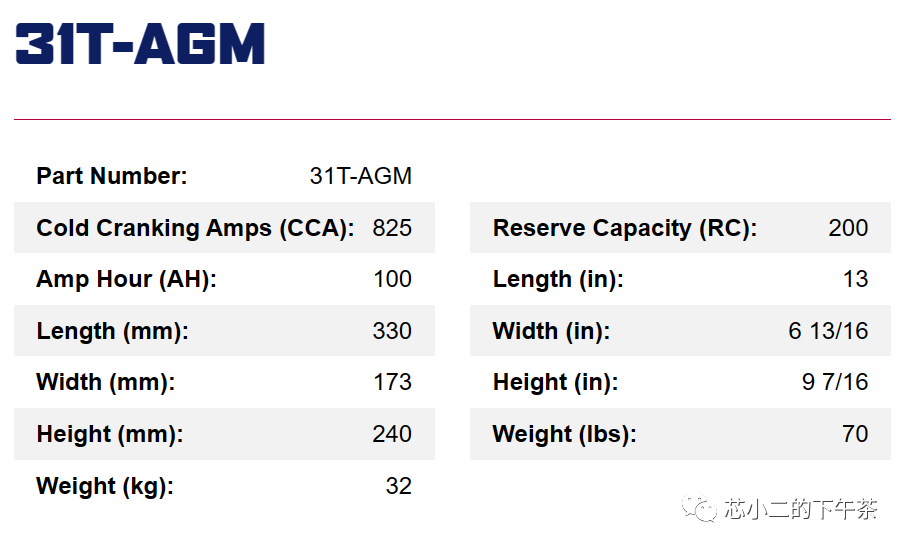
Task: Click the Cold Cranking Amps (CCA) label
Action: point(195,228)
